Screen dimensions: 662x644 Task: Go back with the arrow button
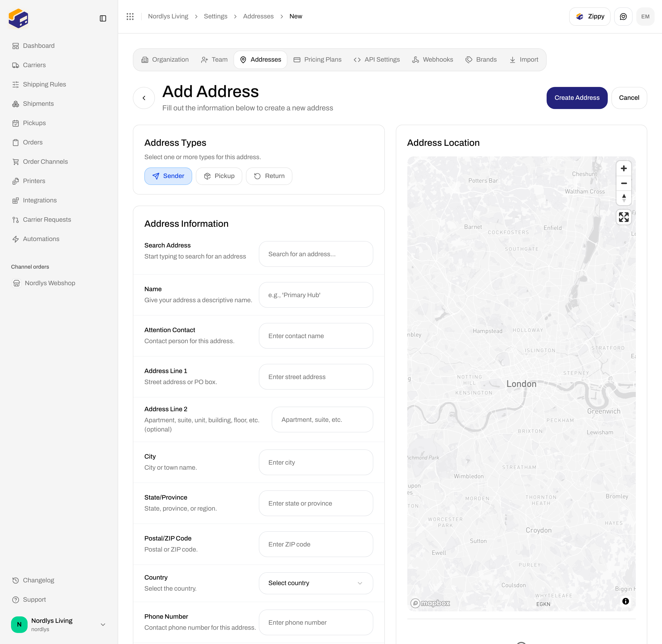click(144, 98)
